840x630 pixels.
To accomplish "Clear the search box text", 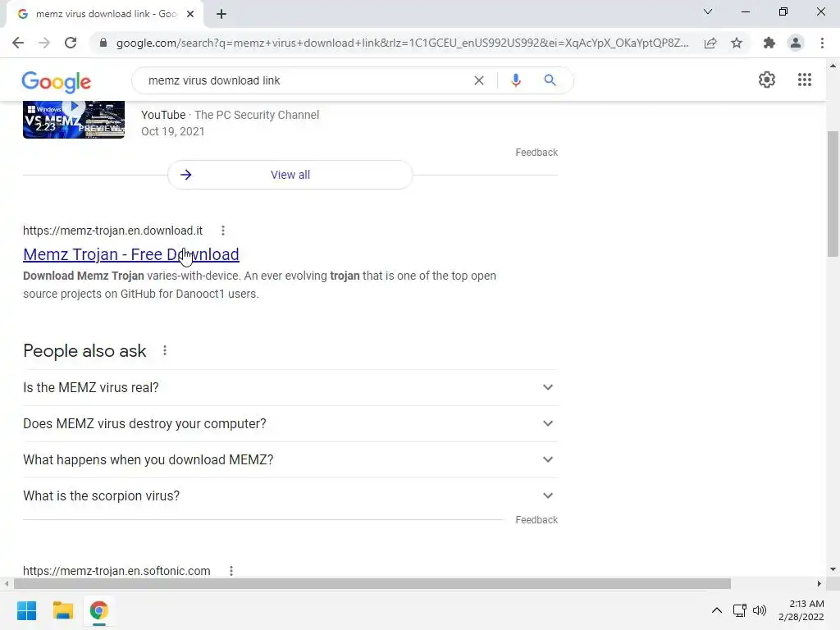I will 479,80.
